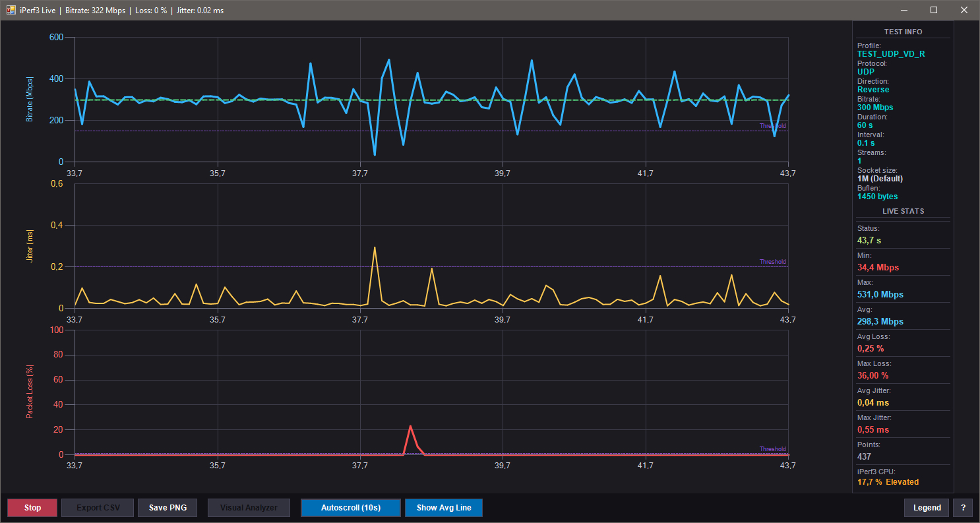Screen dimensions: 980x523
Task: Click the Threshold label on the packet loss chart
Action: pos(772,449)
